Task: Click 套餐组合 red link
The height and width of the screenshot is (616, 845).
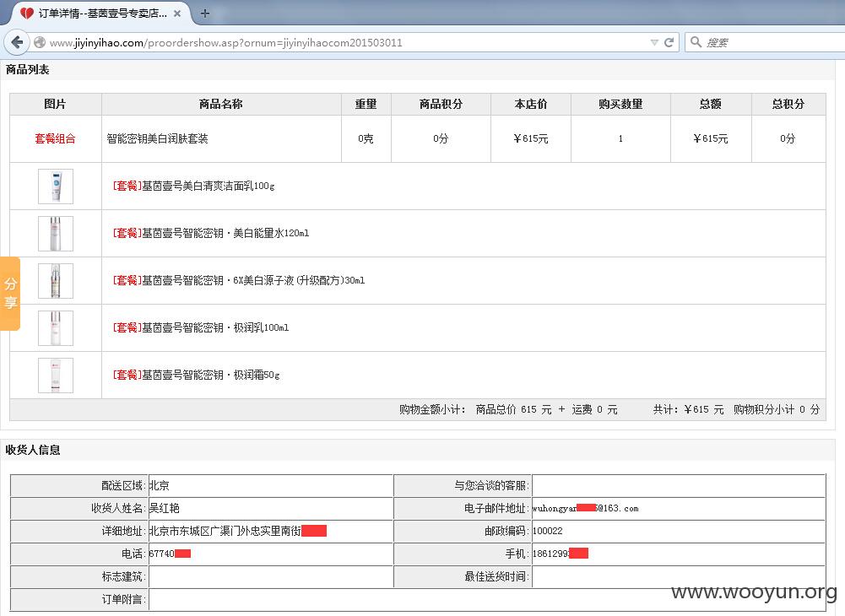Action: click(x=55, y=138)
